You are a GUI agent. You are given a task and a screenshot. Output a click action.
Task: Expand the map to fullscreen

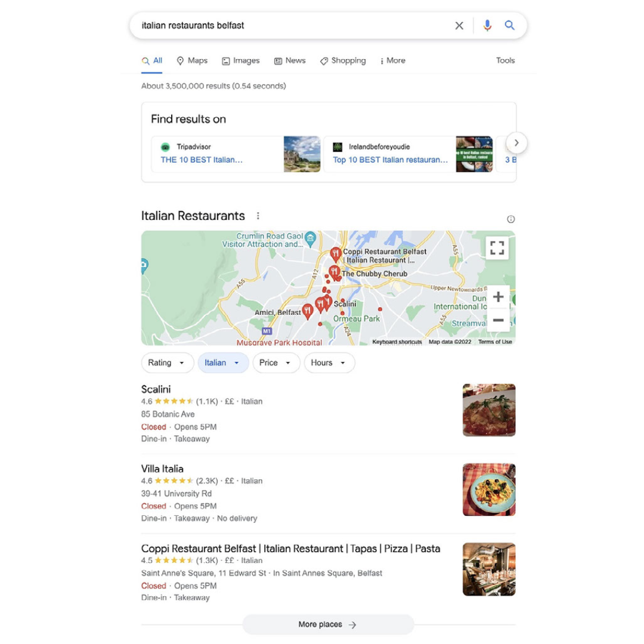coord(497,247)
